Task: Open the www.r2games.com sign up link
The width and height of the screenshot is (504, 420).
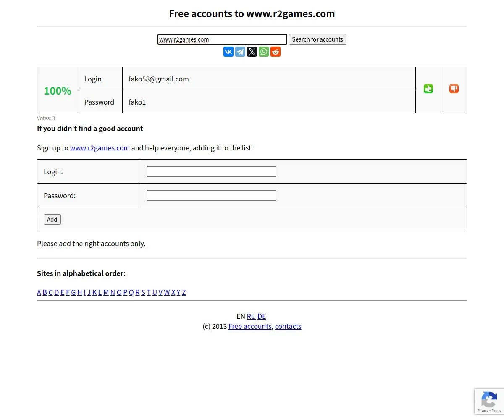Action: [100, 148]
